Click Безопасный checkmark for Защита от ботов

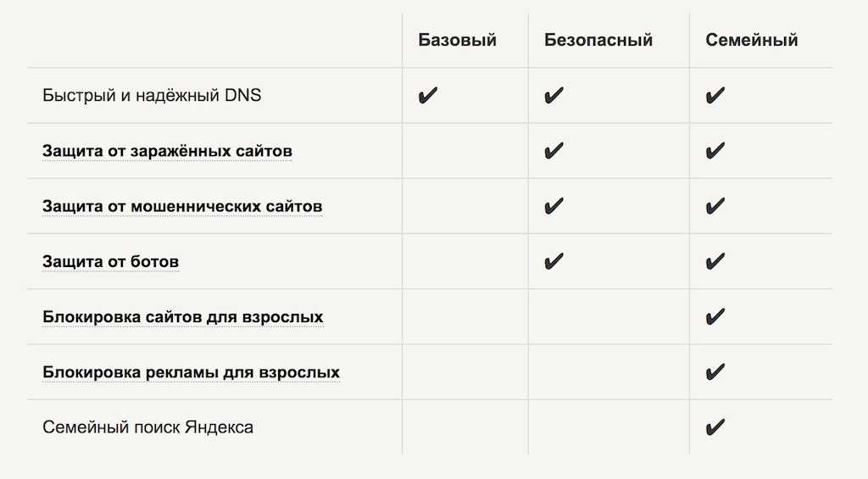click(x=554, y=261)
